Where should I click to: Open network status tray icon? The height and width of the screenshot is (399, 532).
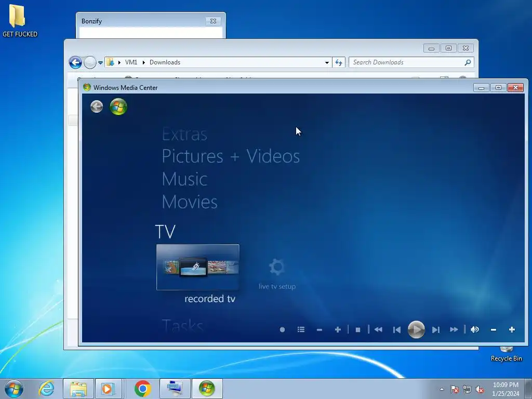pos(467,389)
